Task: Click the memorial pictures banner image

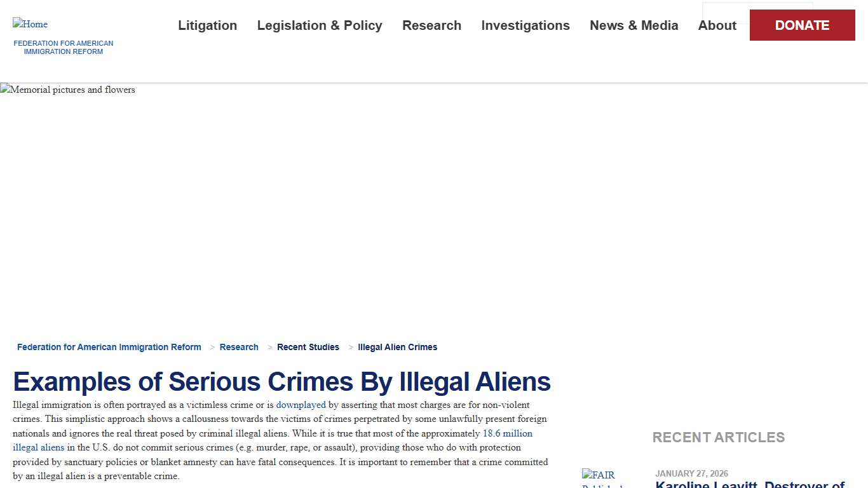Action: click(x=67, y=90)
